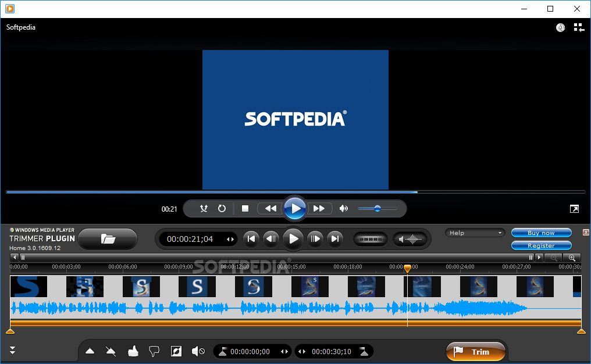Zoom out the timeline
The height and width of the screenshot is (364, 591).
pyautogui.click(x=554, y=258)
